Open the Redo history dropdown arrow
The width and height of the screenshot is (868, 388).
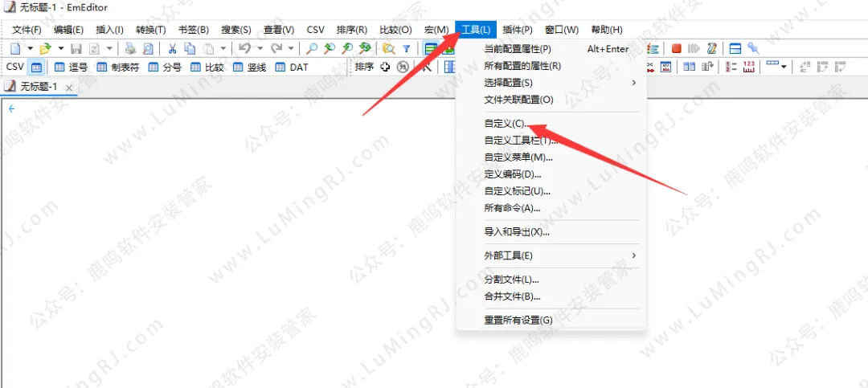[291, 49]
